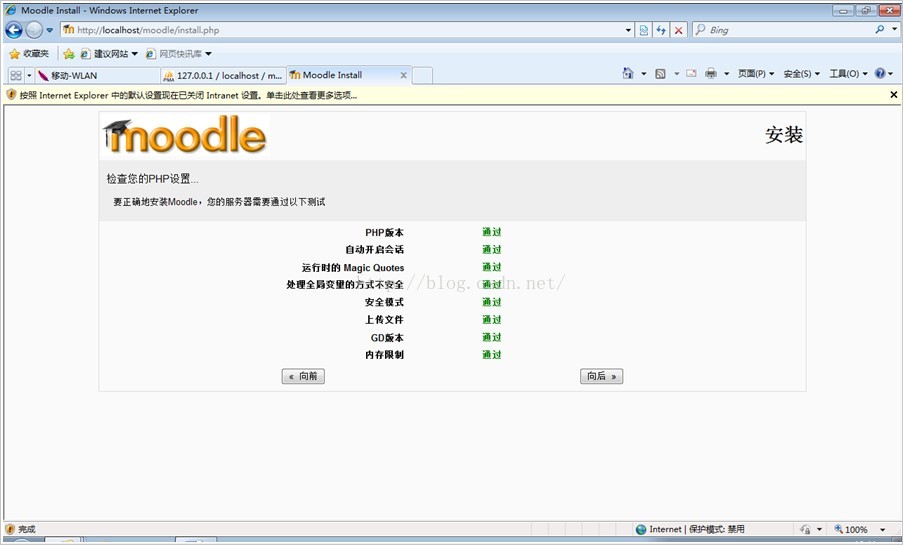Open the recent pages dropdown beside Forward

(x=50, y=30)
